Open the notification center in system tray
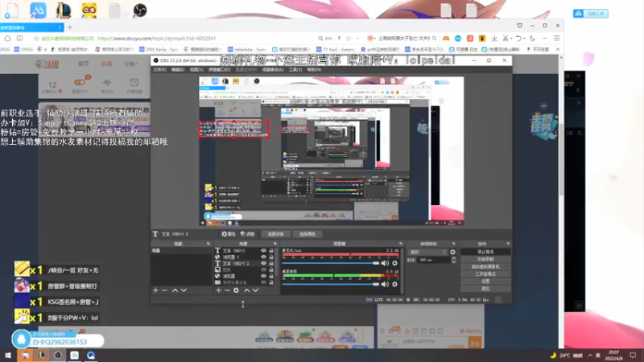This screenshot has width=644, height=362. coord(633,355)
